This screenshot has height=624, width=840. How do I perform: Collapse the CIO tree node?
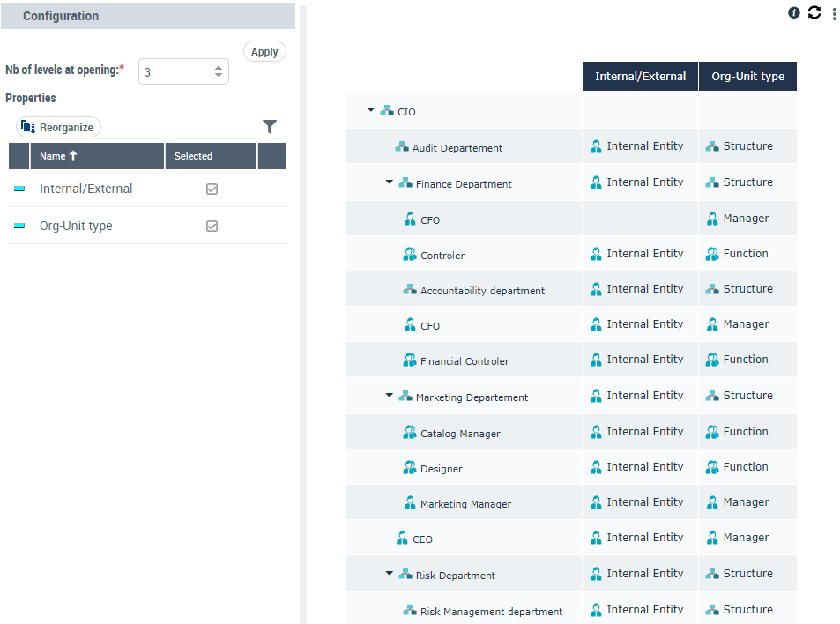pos(371,110)
